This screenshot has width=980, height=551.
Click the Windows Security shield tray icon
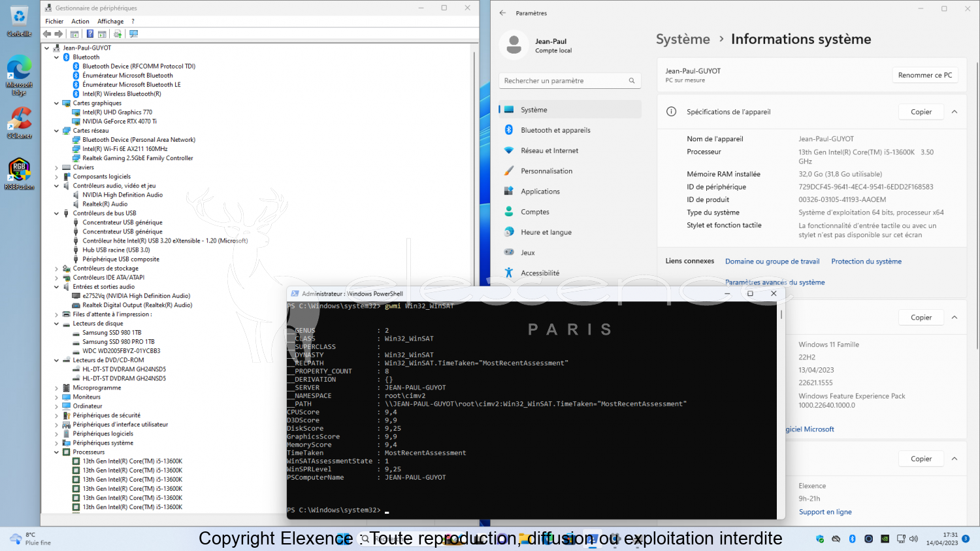(820, 539)
